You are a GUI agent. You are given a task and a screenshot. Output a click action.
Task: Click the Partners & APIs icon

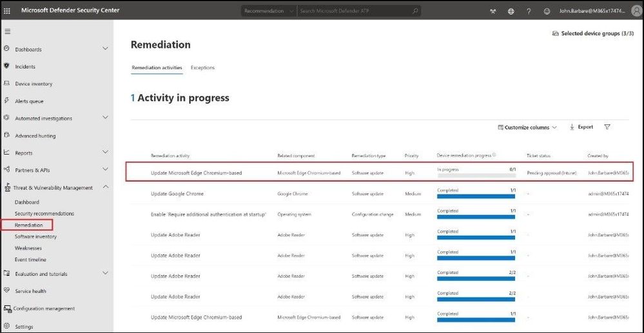6,169
